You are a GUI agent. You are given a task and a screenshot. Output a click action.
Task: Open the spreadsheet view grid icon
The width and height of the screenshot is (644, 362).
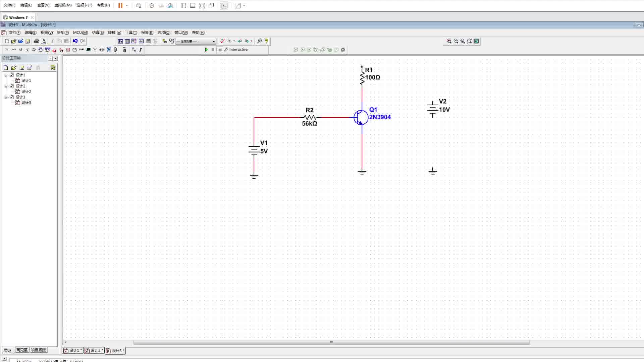click(x=127, y=41)
